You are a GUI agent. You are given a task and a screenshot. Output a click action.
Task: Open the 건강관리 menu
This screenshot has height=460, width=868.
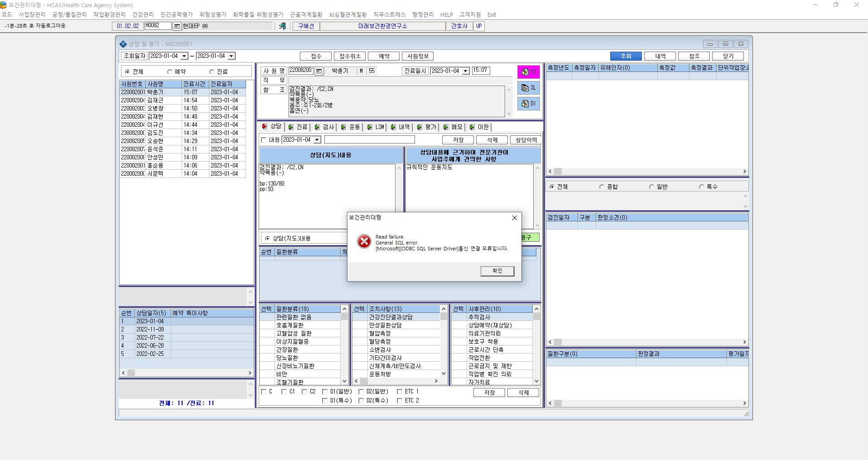point(143,14)
